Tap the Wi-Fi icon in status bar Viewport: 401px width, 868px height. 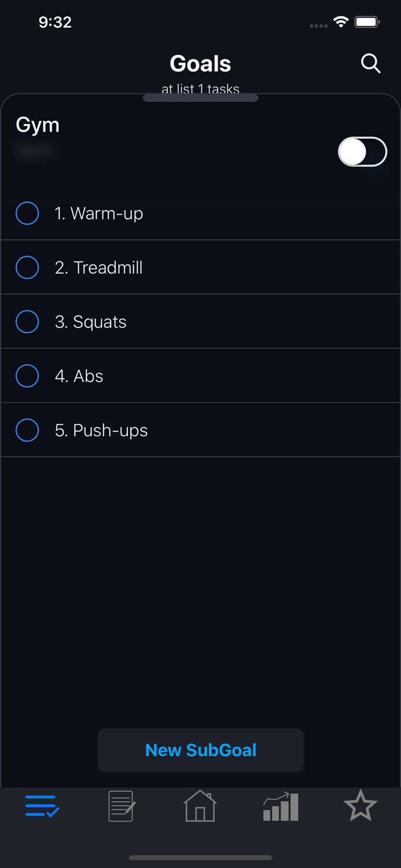(341, 22)
